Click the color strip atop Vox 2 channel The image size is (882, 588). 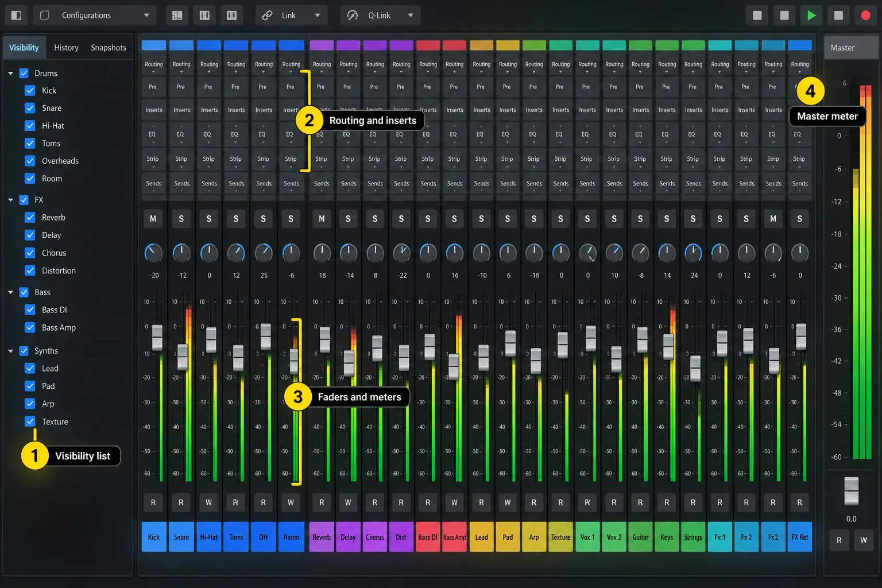point(614,45)
